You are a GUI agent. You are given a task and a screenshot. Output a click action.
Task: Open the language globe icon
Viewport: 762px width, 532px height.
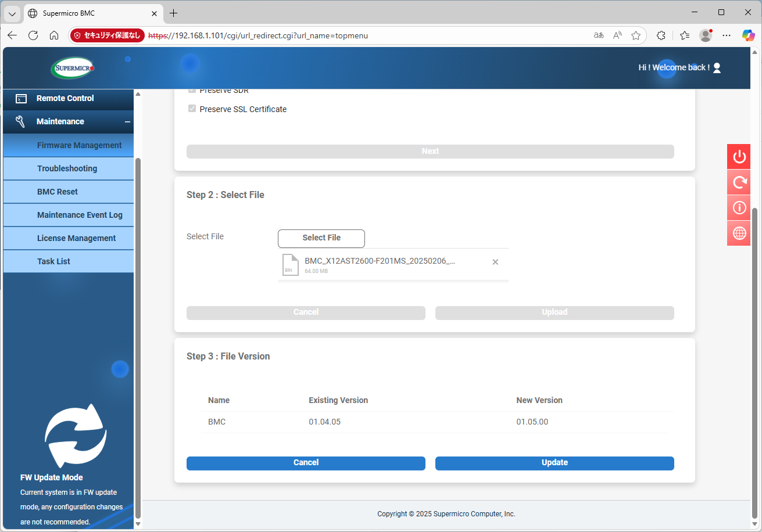click(739, 233)
